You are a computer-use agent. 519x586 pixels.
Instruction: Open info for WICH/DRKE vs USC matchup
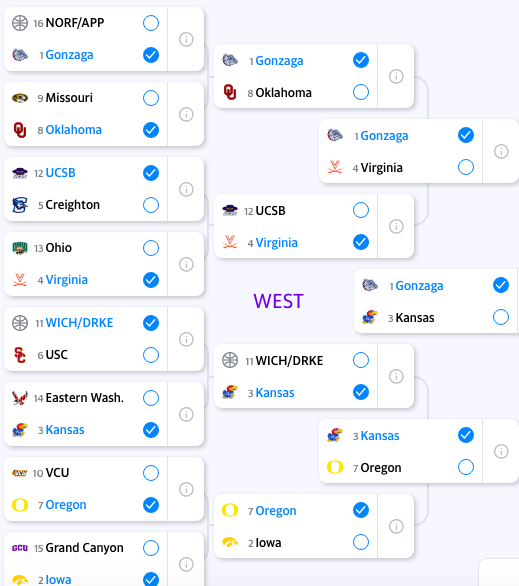pyautogui.click(x=186, y=339)
